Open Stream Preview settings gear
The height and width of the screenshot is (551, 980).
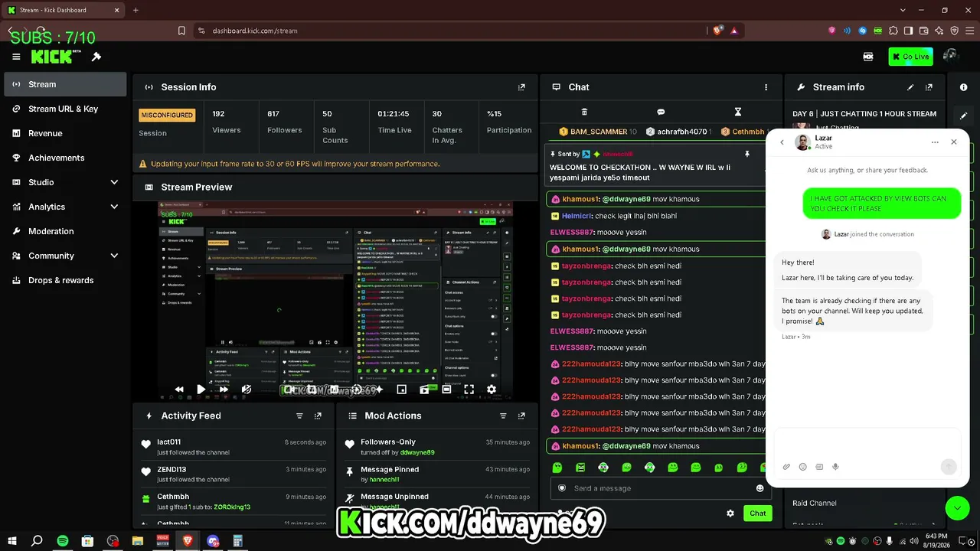(492, 390)
